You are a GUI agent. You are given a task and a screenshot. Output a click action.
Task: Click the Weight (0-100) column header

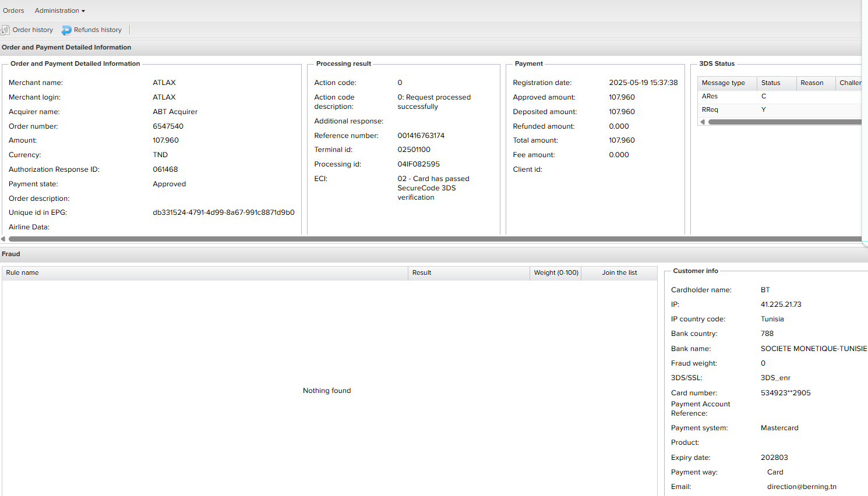556,272
